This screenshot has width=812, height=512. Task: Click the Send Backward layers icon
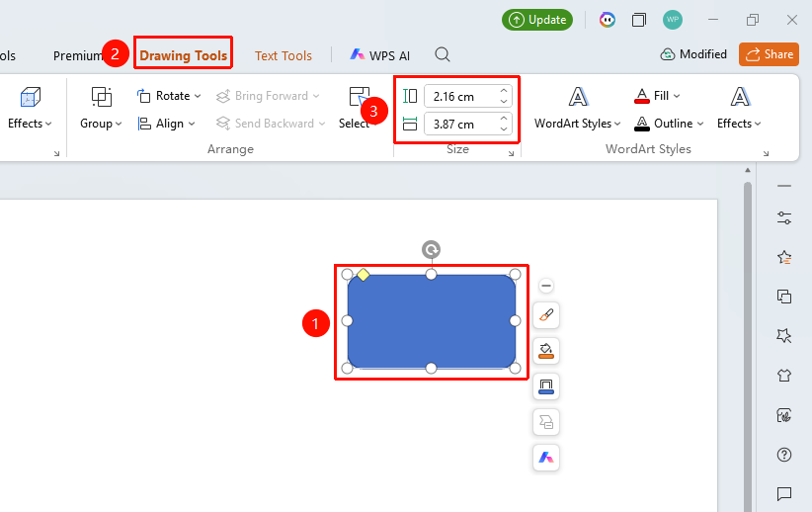click(223, 124)
